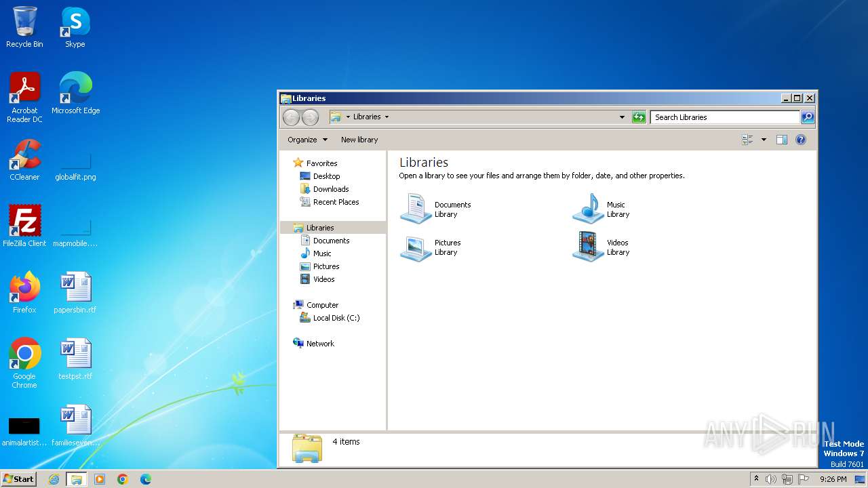This screenshot has height=488, width=868.
Task: Launch Windows Media Player from taskbar
Action: [100, 479]
